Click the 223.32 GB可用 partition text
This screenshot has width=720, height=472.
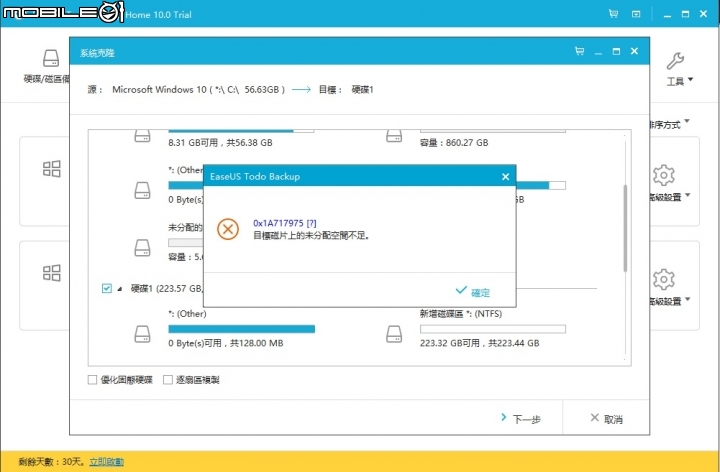pyautogui.click(x=479, y=343)
